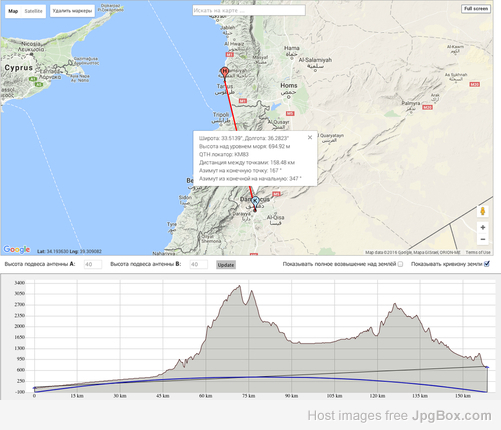Click the Google logo on map
The height and width of the screenshot is (430, 501).
click(17, 249)
